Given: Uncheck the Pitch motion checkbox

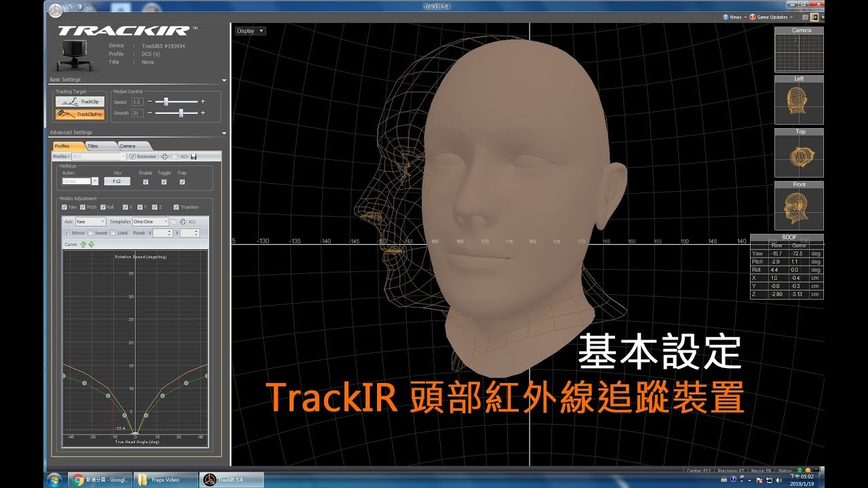Looking at the screenshot, I should coord(83,207).
